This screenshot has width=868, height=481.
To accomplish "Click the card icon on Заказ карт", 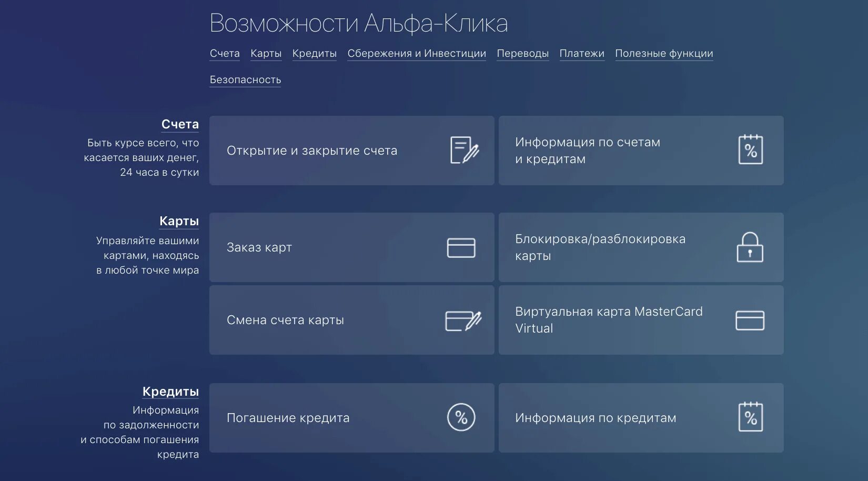I will [x=461, y=247].
